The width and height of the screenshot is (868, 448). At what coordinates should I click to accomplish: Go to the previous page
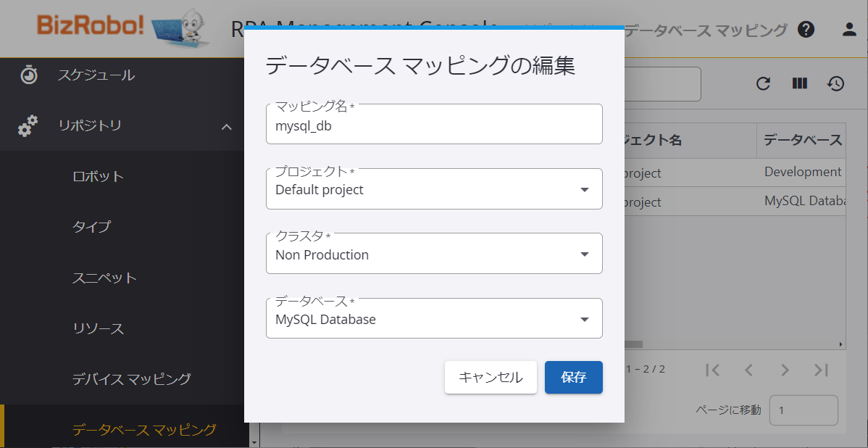pyautogui.click(x=748, y=370)
